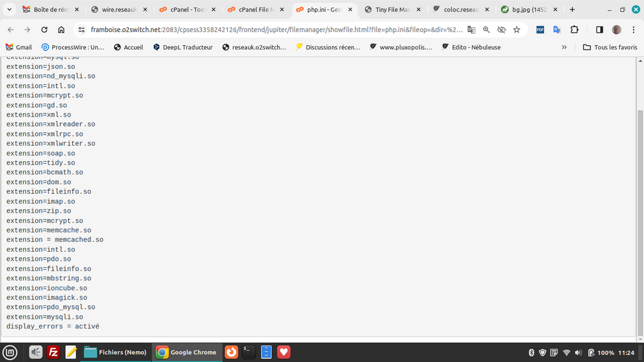The image size is (644, 362).
Task: Click the line extension=imagick.so
Action: click(x=47, y=298)
